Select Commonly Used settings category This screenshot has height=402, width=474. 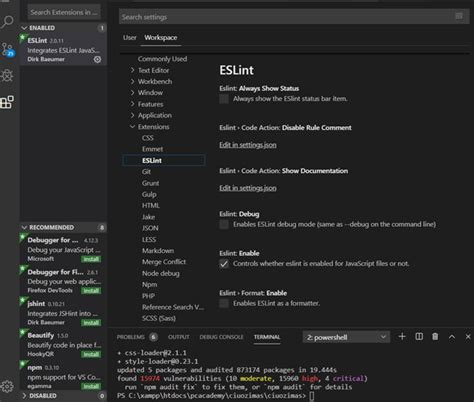tap(162, 59)
